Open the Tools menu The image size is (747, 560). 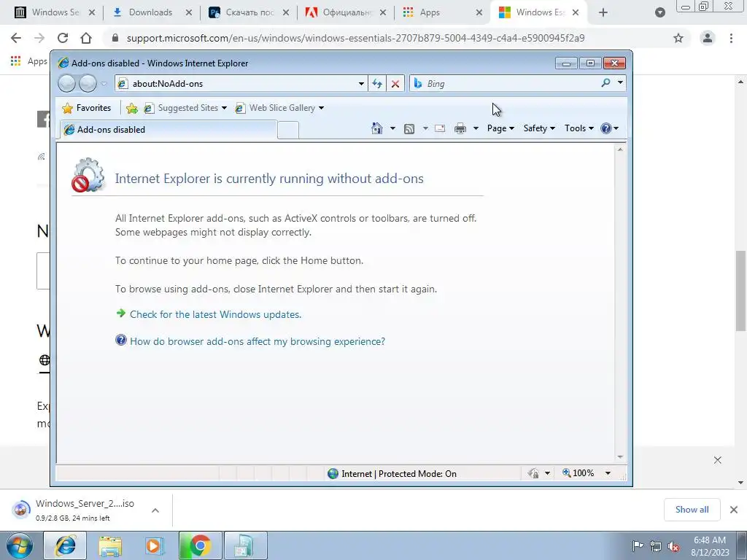point(578,128)
